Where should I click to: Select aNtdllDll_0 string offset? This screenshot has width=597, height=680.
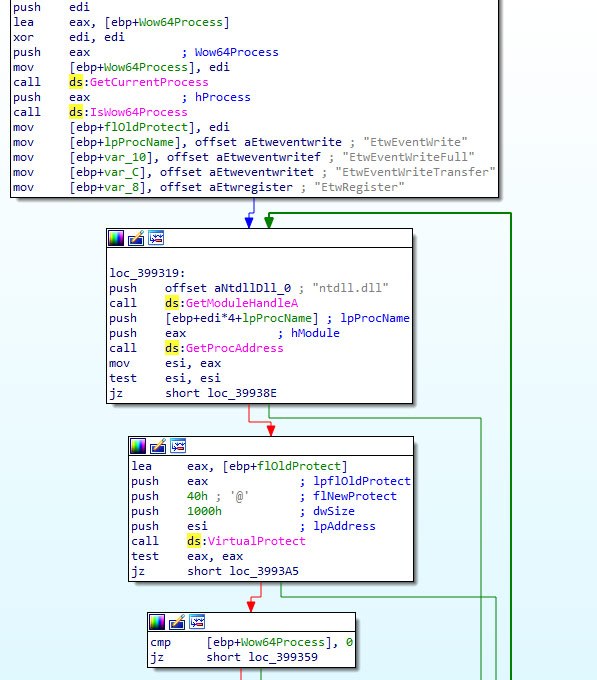coord(252,288)
